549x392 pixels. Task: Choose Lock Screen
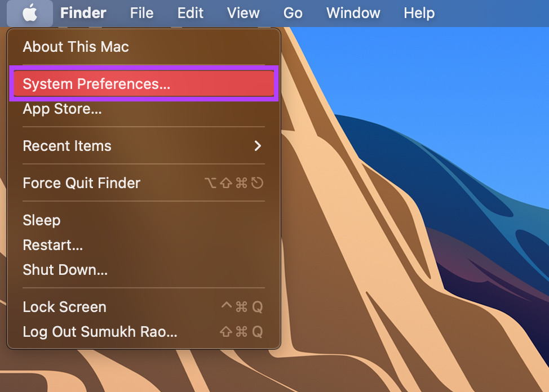(144, 307)
